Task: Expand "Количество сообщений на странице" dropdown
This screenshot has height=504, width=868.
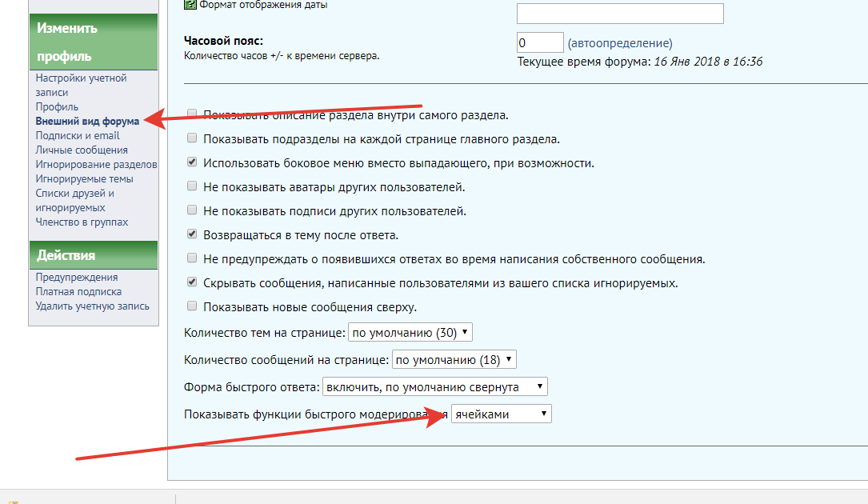Action: (454, 360)
